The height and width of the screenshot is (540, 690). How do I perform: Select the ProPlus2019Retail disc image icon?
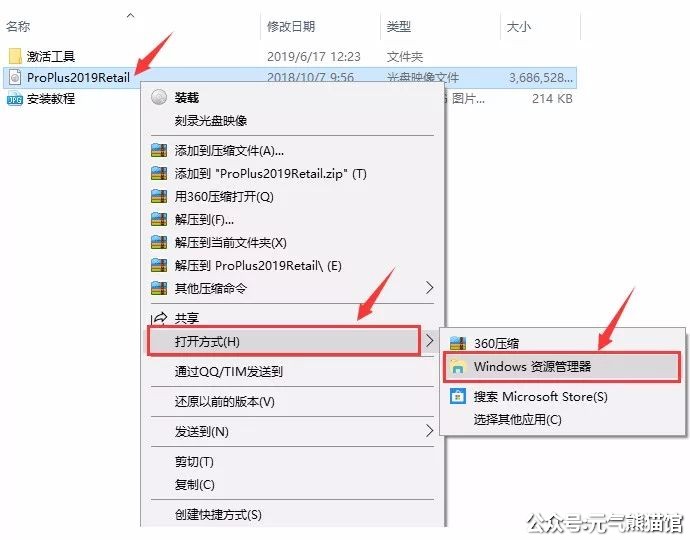[x=15, y=78]
